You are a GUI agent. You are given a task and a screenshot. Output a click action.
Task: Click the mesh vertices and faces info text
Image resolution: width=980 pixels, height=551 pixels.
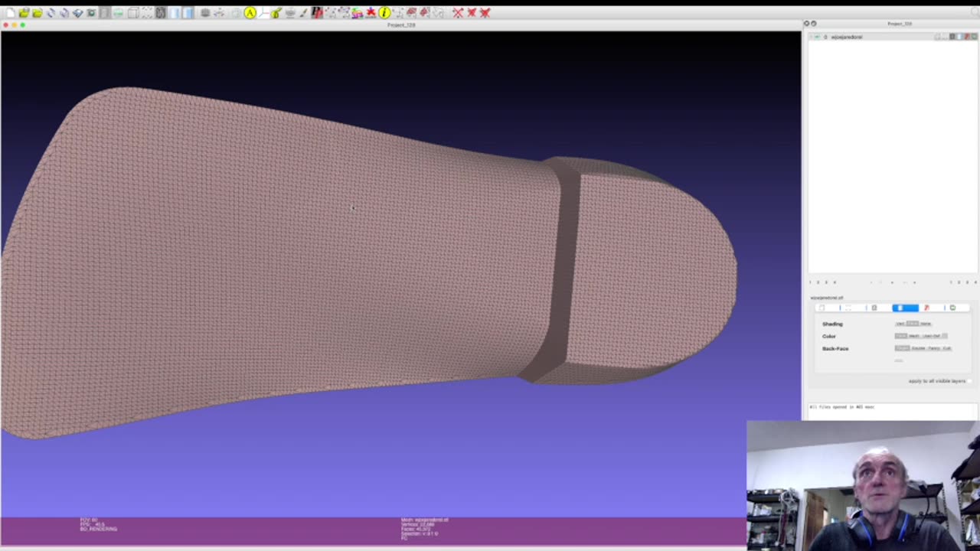point(425,528)
